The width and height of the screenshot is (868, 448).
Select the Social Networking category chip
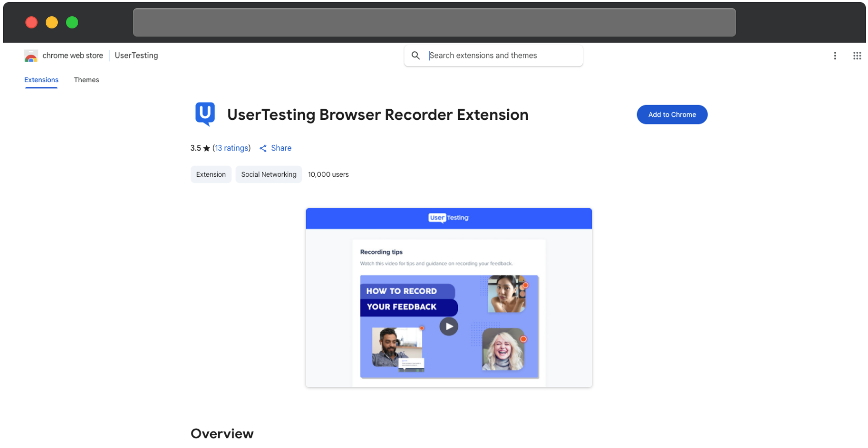(x=269, y=174)
